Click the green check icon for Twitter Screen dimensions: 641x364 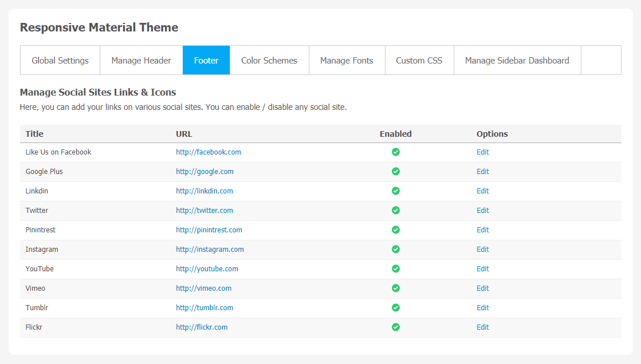[396, 211]
